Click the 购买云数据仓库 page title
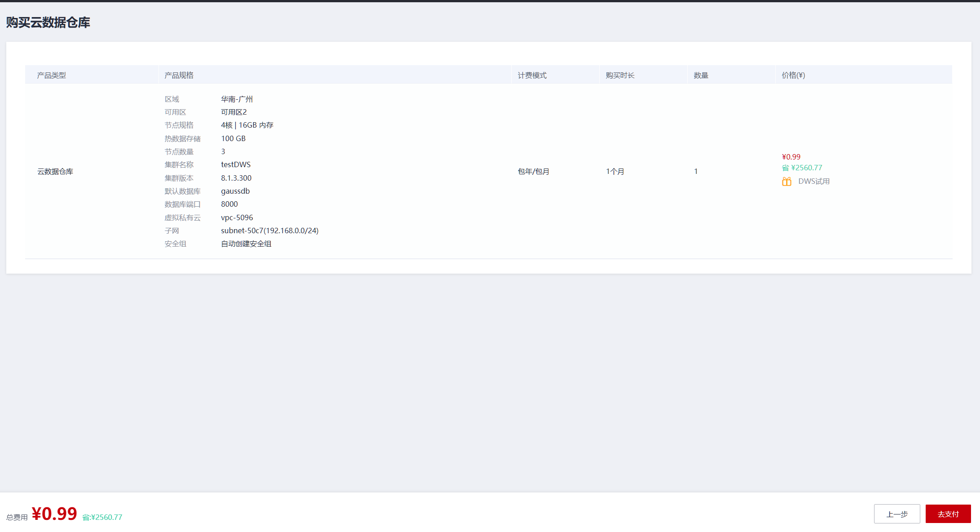The height and width of the screenshot is (532, 980). point(48,22)
